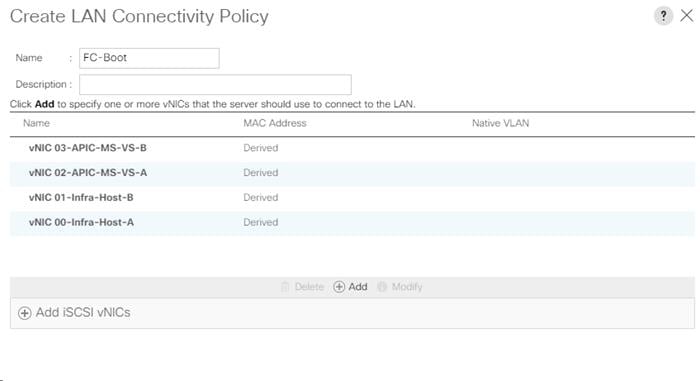Click the Add iSCSI vNICs label
Screen dimensions: 700x381
click(83, 312)
